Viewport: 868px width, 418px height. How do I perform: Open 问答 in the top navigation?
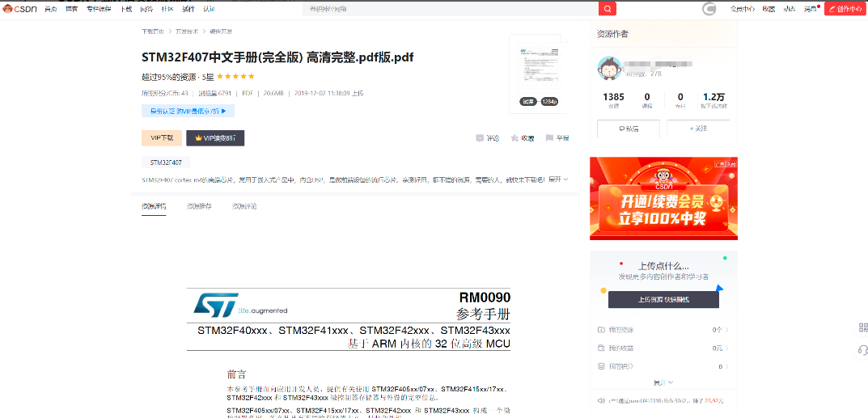pos(146,9)
